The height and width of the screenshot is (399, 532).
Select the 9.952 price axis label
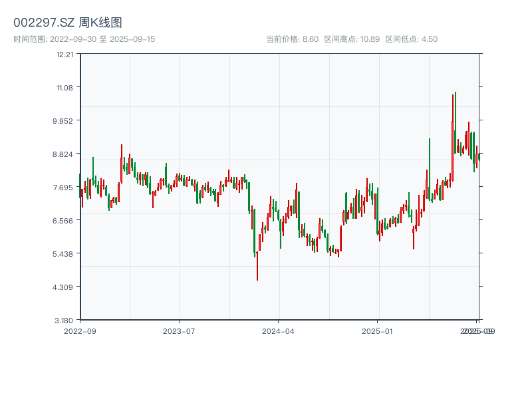click(x=65, y=120)
